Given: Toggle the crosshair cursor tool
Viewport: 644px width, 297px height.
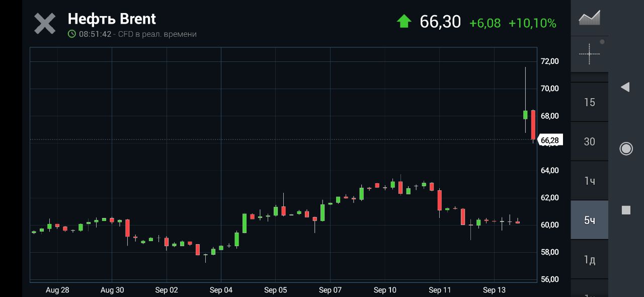Looking at the screenshot, I should (x=589, y=53).
